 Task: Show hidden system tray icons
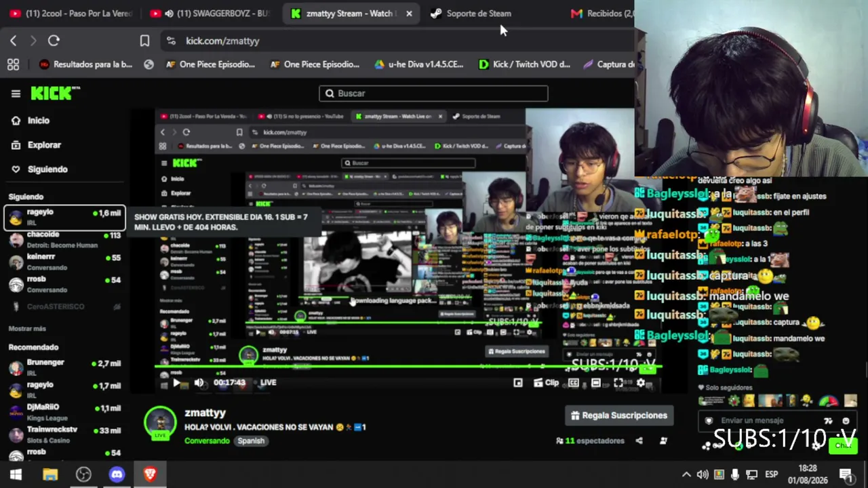[686, 474]
